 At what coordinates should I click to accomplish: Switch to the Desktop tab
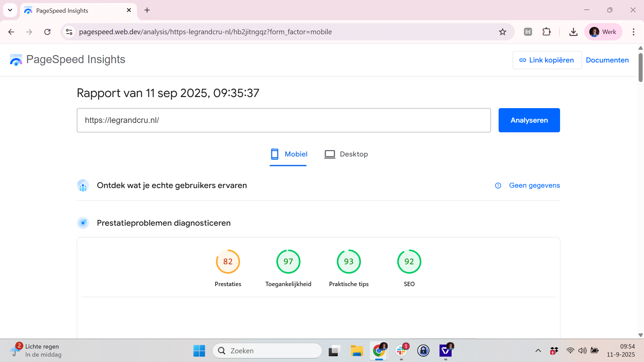346,154
